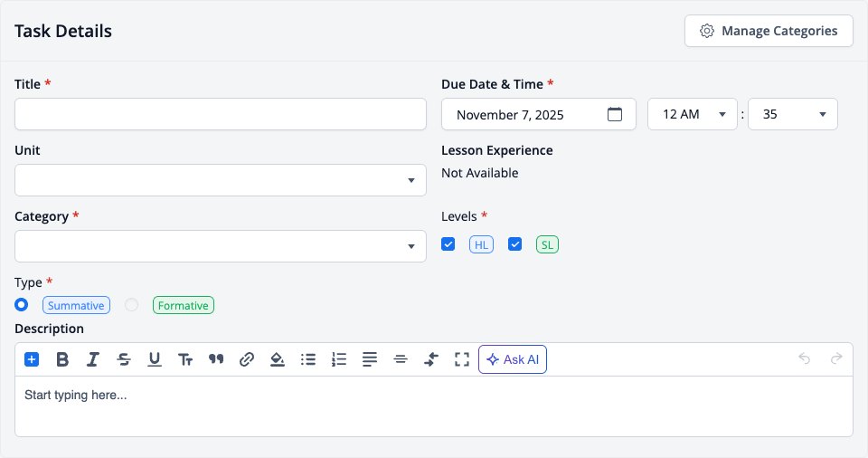Uncheck the SL level checkbox
This screenshot has height=458, width=868.
[514, 244]
